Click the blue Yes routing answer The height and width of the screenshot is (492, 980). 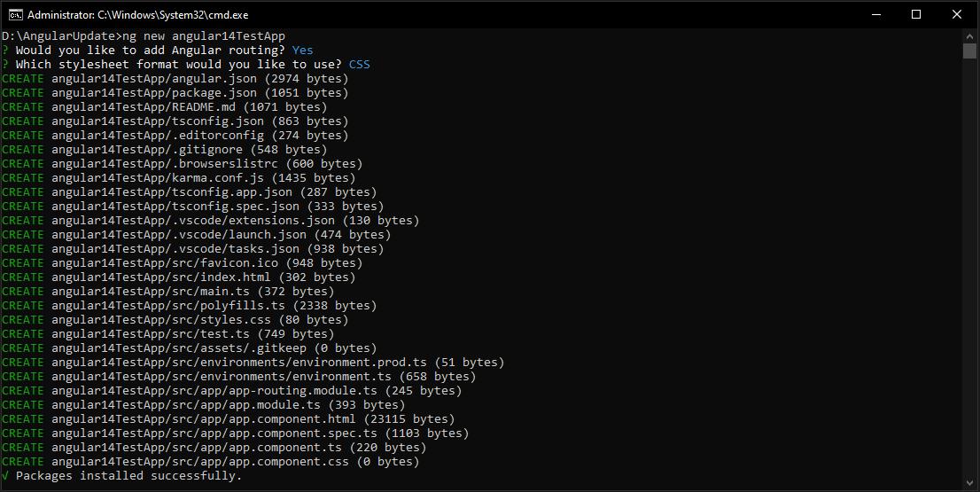click(x=302, y=51)
